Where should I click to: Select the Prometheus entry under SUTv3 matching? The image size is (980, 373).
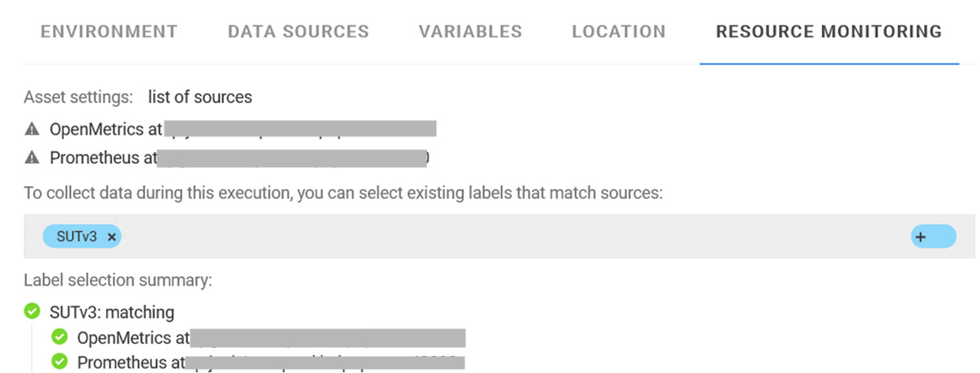coord(131,362)
